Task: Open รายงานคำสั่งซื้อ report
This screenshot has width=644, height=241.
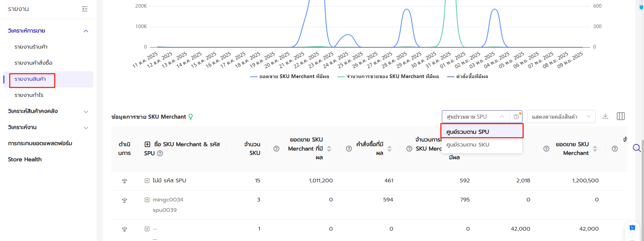Action: (x=33, y=63)
